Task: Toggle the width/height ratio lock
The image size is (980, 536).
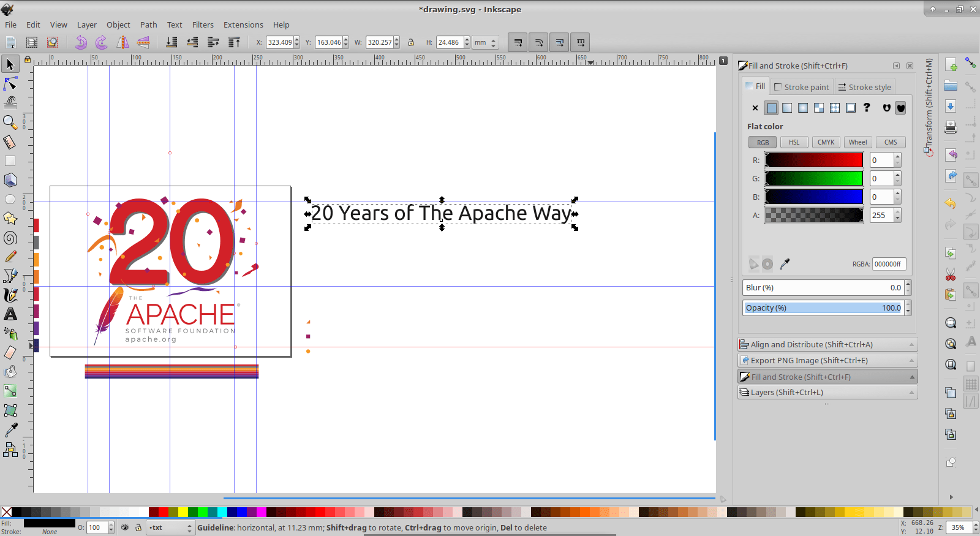Action: [x=411, y=42]
